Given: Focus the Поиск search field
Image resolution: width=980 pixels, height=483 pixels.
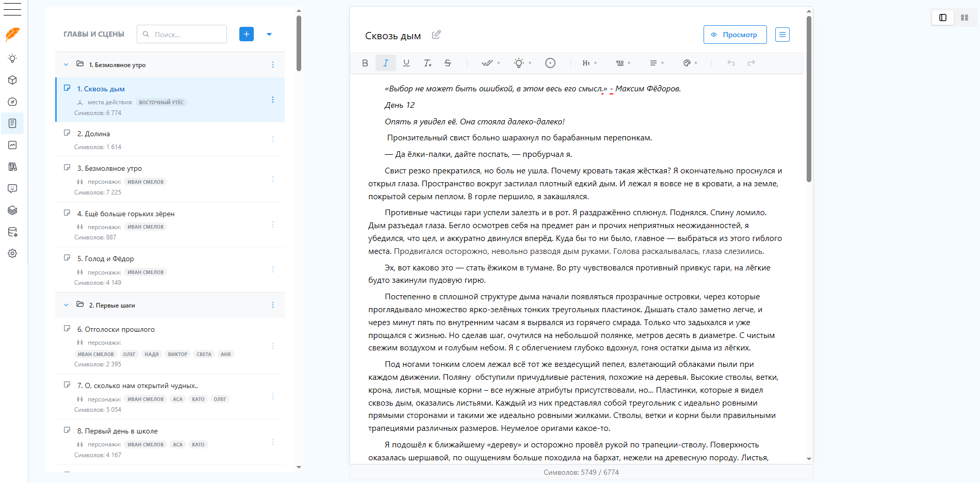Looking at the screenshot, I should pos(182,34).
